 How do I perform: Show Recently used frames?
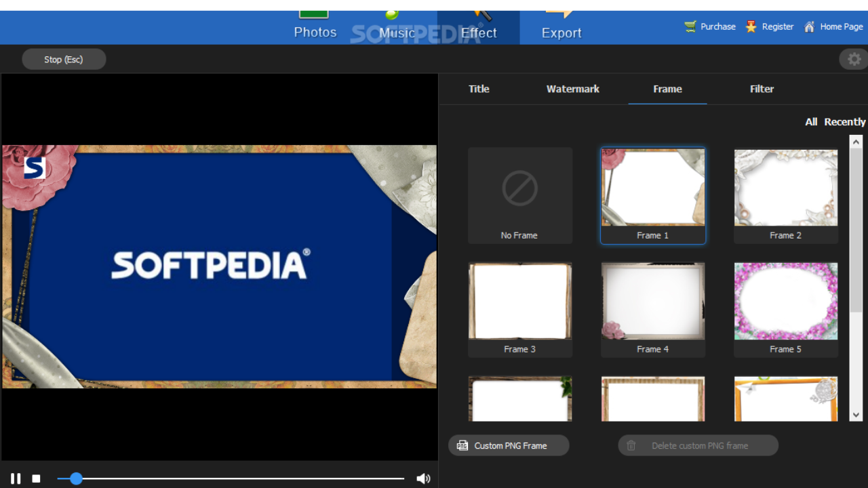(x=844, y=122)
